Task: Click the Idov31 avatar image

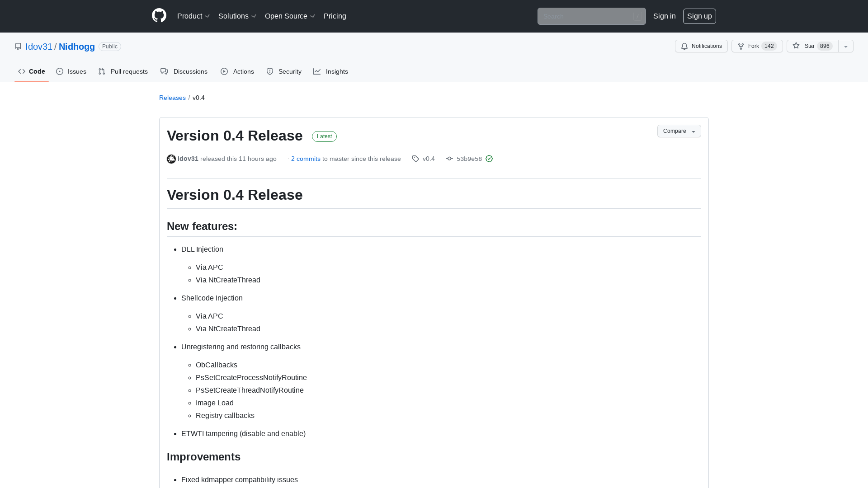Action: point(171,159)
